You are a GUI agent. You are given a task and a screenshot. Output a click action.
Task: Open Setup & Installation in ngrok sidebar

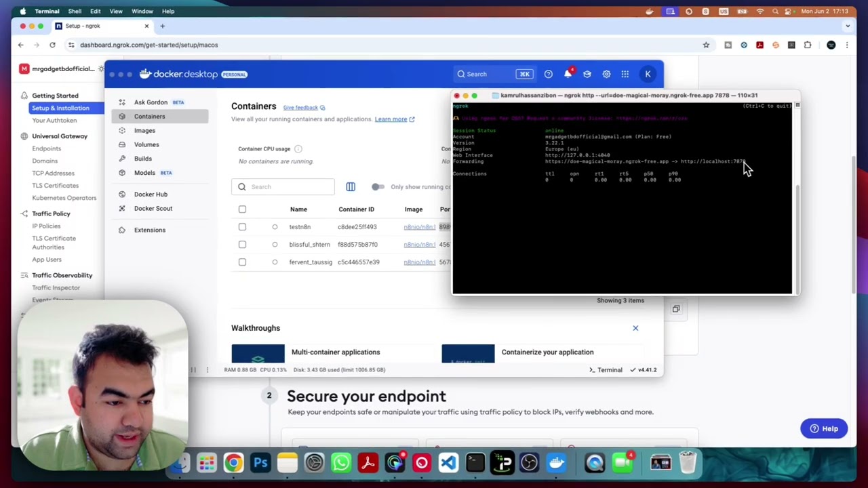coord(60,108)
